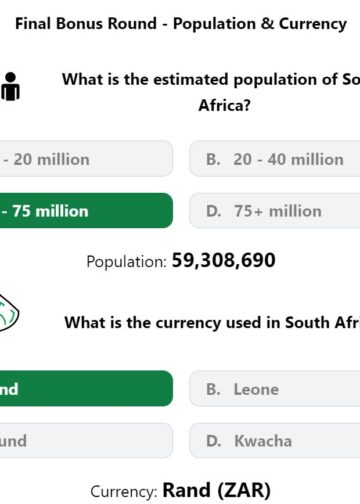This screenshot has height=504, width=360.
Task: Click the letter B. beside Leone
Action: click(x=213, y=389)
